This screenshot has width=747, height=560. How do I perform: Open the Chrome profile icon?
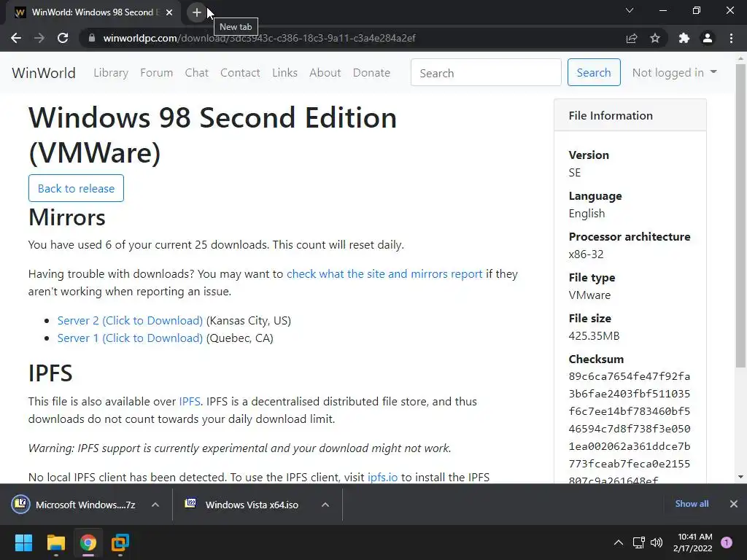708,38
